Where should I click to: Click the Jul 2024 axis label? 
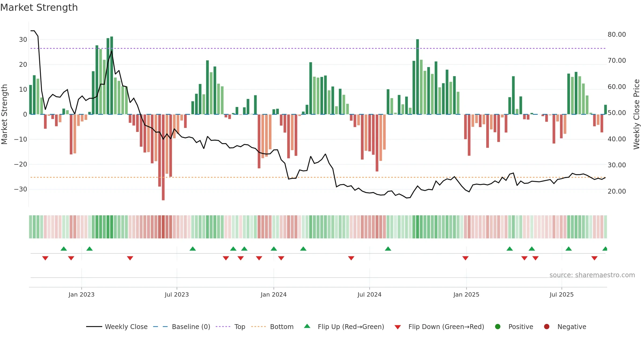coord(369,295)
